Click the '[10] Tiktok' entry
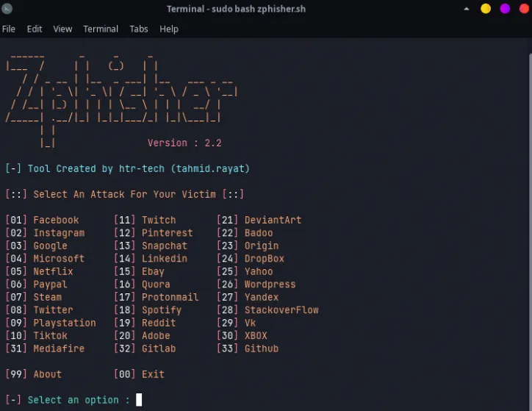 (36, 336)
